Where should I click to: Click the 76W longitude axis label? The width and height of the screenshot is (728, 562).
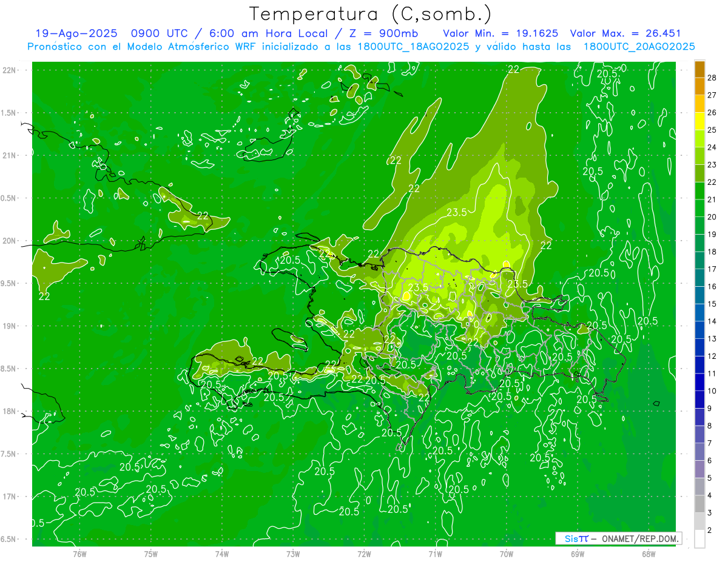[79, 554]
